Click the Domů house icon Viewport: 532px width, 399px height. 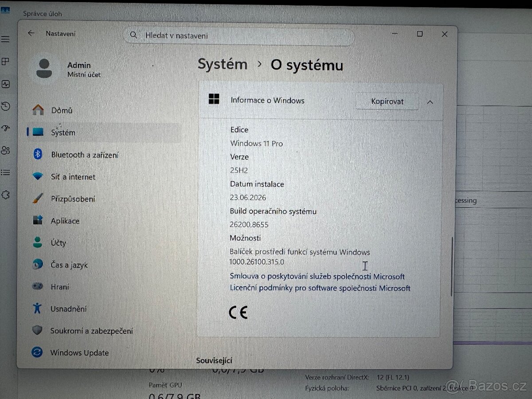coord(38,110)
